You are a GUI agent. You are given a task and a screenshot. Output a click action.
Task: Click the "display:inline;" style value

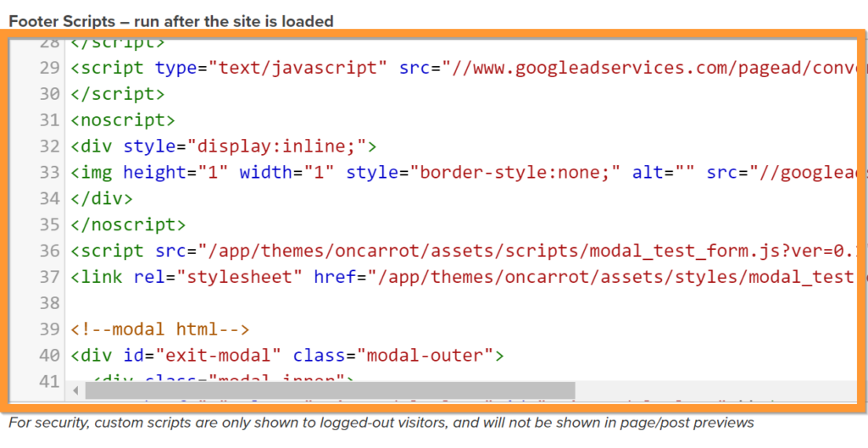click(275, 147)
